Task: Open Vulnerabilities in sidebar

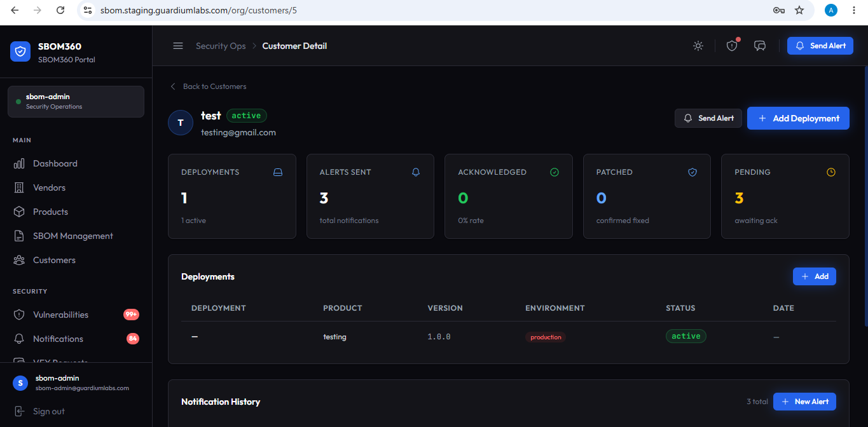Action: click(x=76, y=315)
